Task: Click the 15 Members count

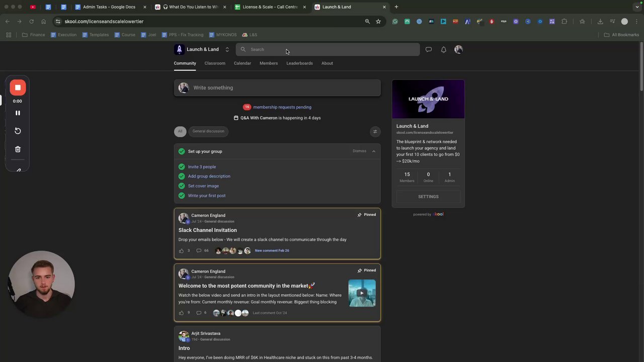Action: [407, 177]
